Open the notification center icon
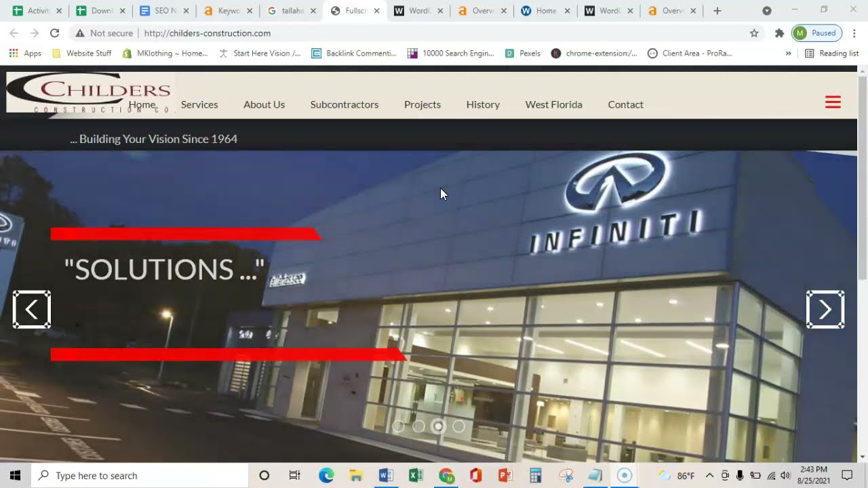 [x=847, y=476]
